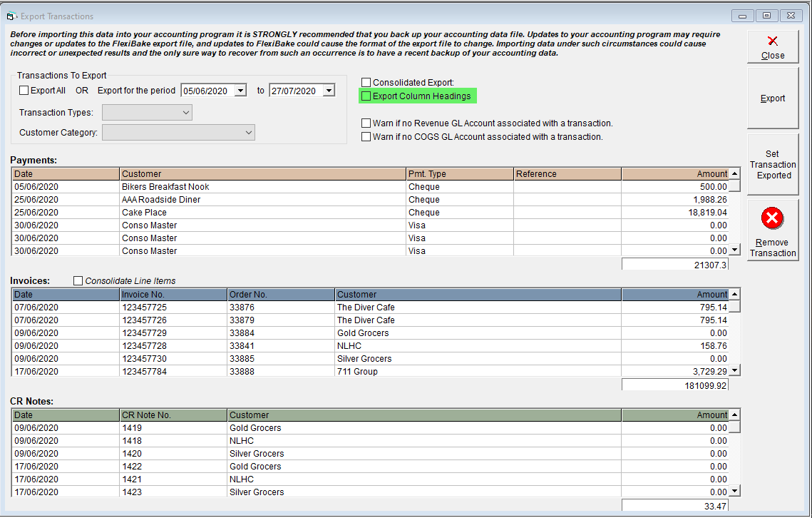
Task: Check Warn if no Revenue GL Account
Action: [366, 123]
